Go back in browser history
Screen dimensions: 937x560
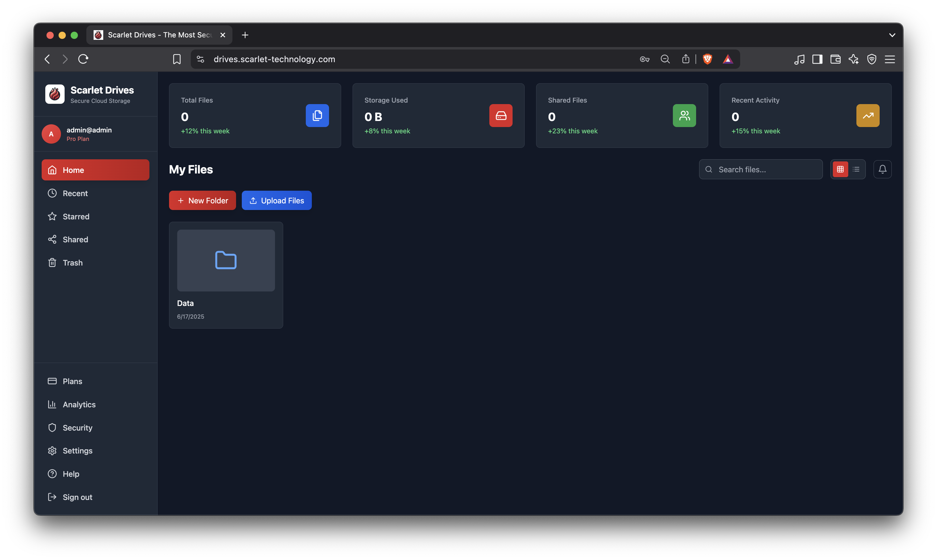tap(48, 59)
